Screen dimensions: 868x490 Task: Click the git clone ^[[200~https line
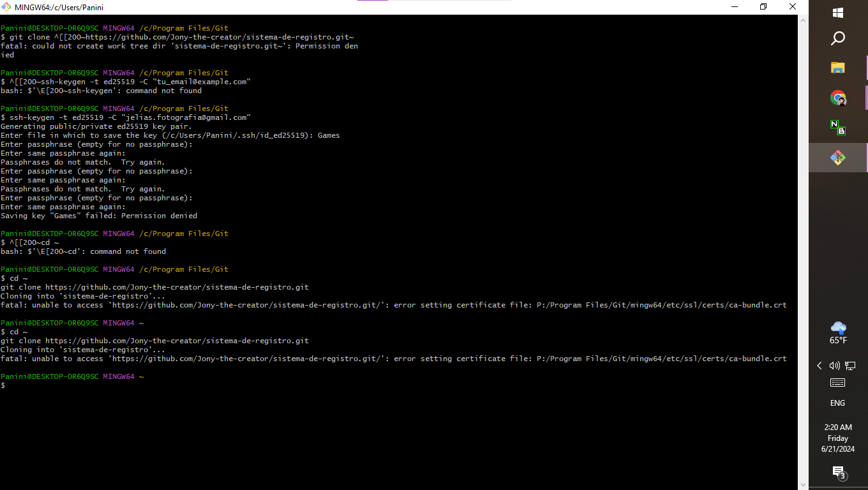(177, 37)
